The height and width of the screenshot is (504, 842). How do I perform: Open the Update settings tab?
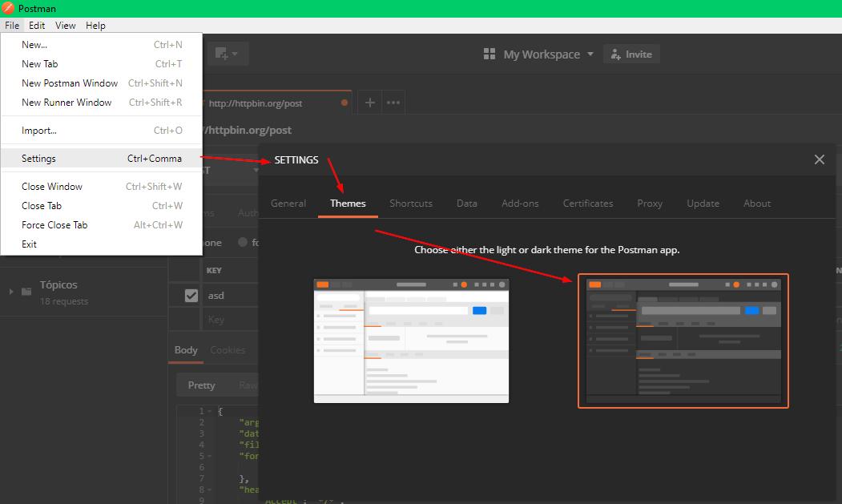pos(703,204)
